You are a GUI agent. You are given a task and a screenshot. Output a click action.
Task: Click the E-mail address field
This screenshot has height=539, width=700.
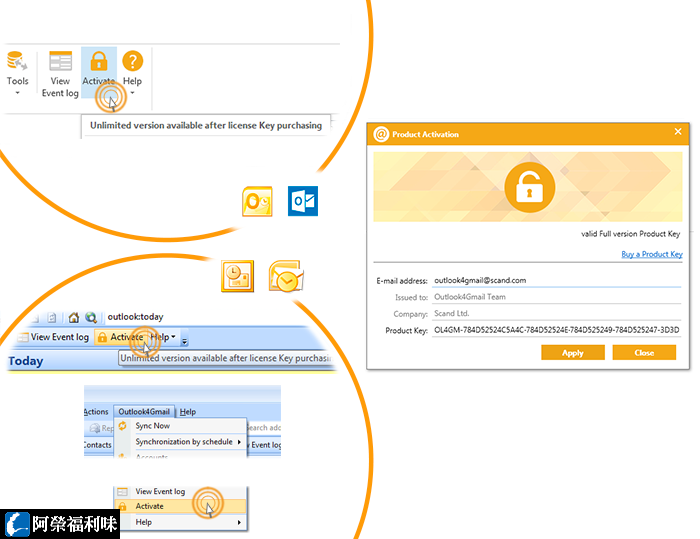pos(557,280)
